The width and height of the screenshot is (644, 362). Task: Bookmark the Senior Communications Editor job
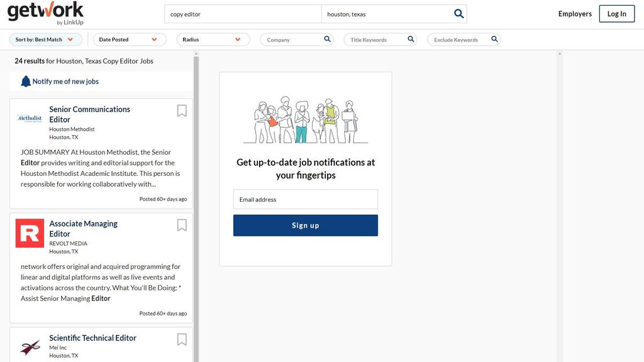point(181,110)
